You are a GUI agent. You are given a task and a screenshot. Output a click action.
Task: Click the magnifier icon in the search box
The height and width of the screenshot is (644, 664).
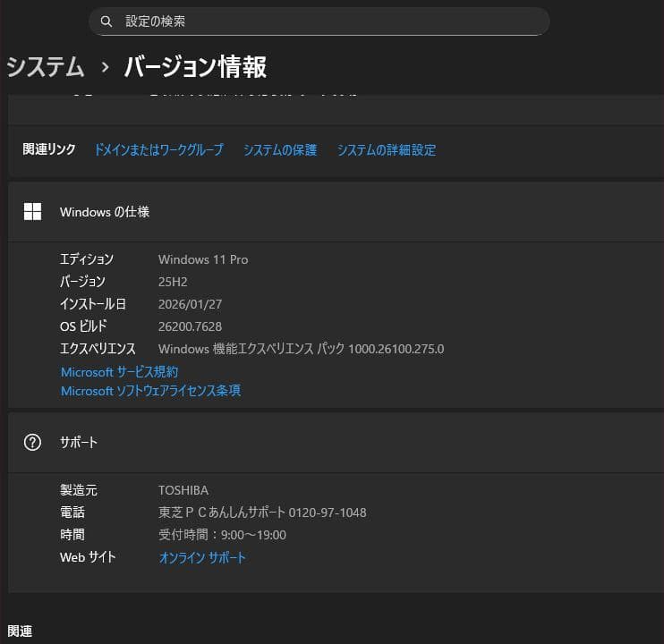tap(106, 21)
